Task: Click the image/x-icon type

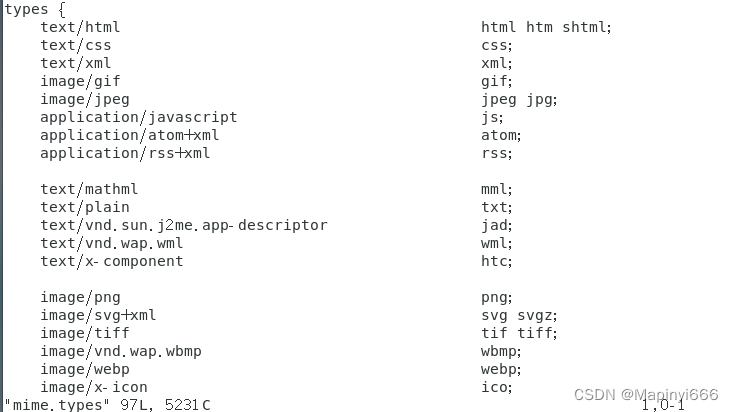Action: [x=93, y=387]
